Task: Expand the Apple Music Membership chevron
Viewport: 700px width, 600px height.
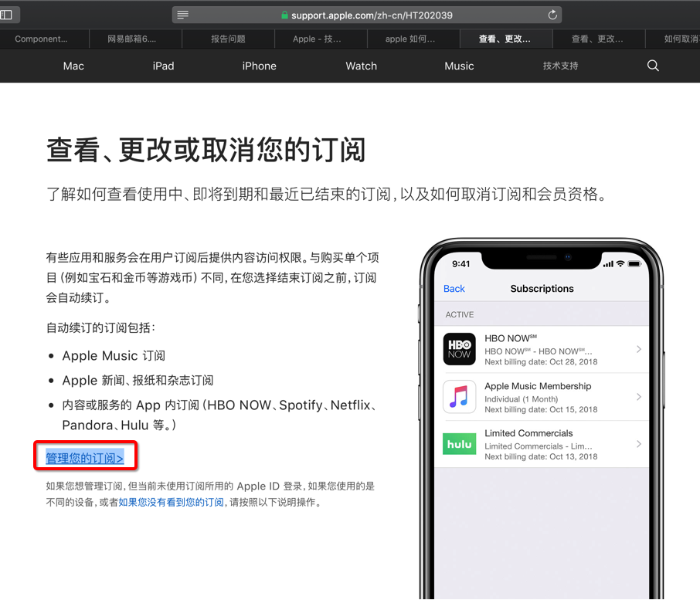Action: [x=639, y=397]
